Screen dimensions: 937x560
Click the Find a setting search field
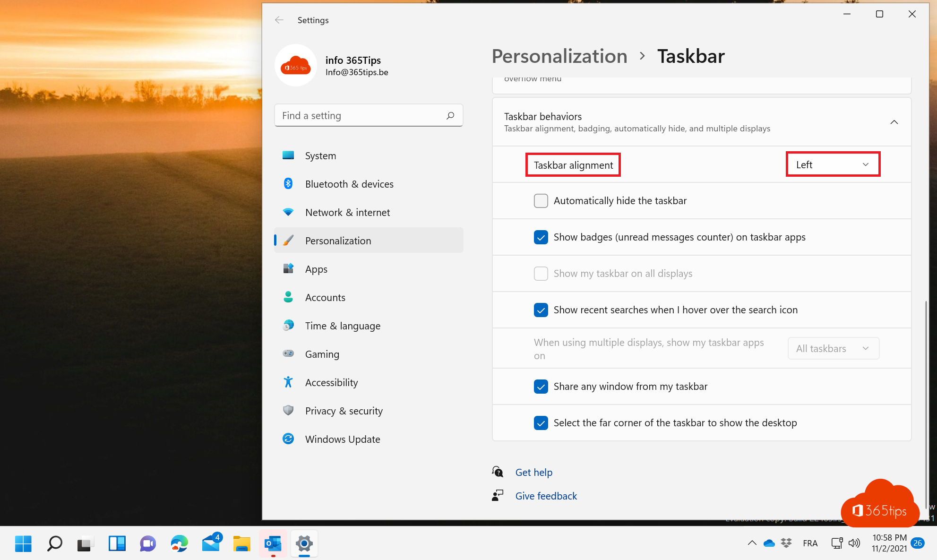[x=368, y=115]
